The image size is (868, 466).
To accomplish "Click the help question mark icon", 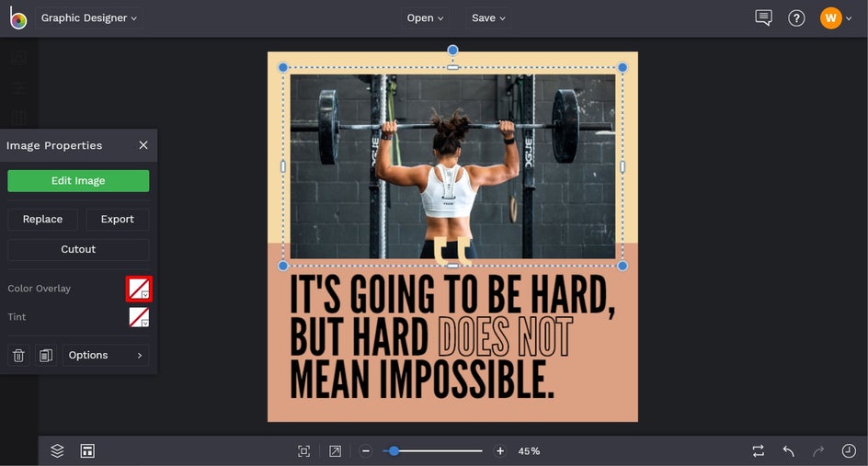I will [796, 18].
